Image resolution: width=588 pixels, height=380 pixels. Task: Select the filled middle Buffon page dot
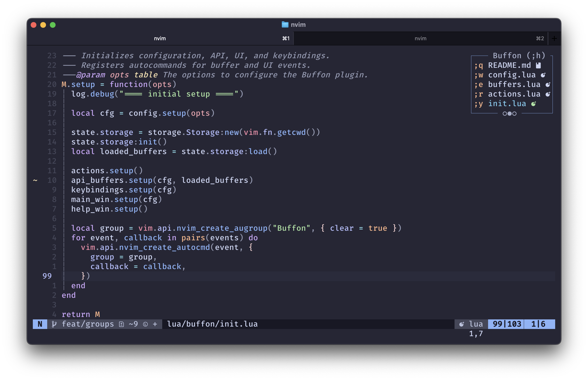(510, 114)
